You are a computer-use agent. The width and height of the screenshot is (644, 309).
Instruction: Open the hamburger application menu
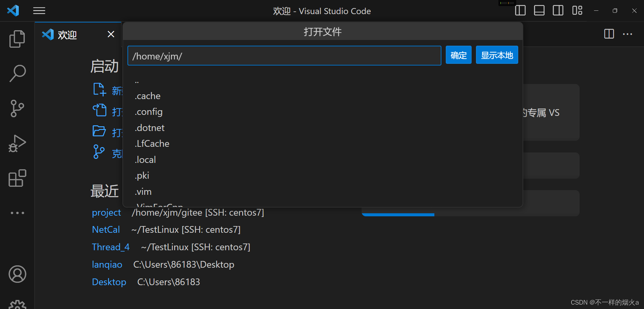pos(39,11)
